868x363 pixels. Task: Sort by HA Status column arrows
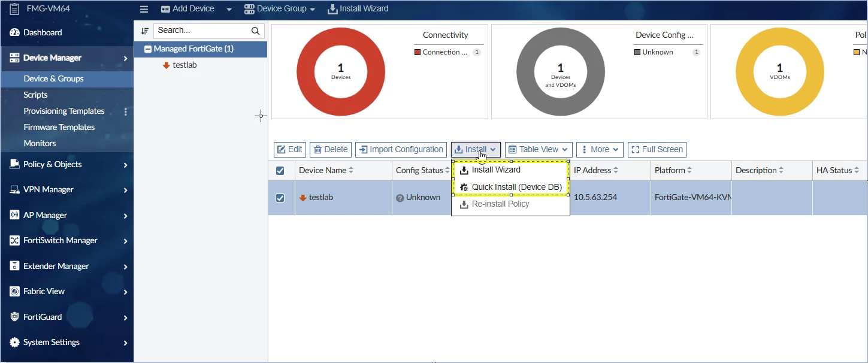pyautogui.click(x=857, y=171)
